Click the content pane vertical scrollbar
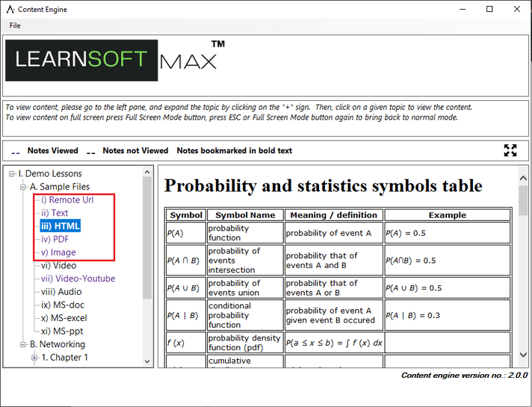The height and width of the screenshot is (407, 532). pyautogui.click(x=524, y=202)
